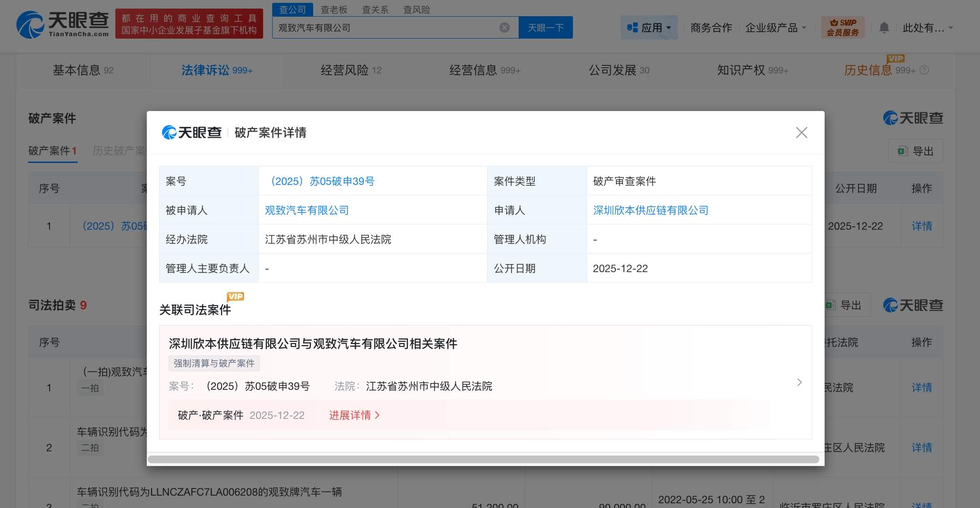Switch to the 经营风险 tab
Image resolution: width=980 pixels, height=508 pixels.
(x=351, y=71)
